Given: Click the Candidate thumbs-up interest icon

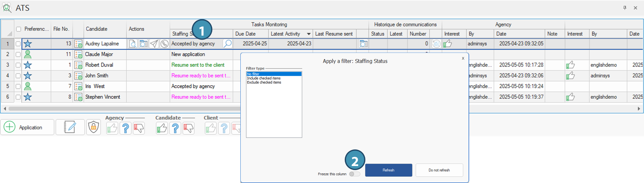Looking at the screenshot, I should [x=162, y=128].
